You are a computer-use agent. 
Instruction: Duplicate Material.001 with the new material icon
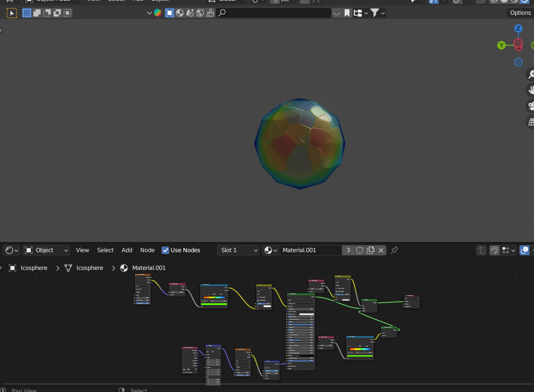click(371, 250)
